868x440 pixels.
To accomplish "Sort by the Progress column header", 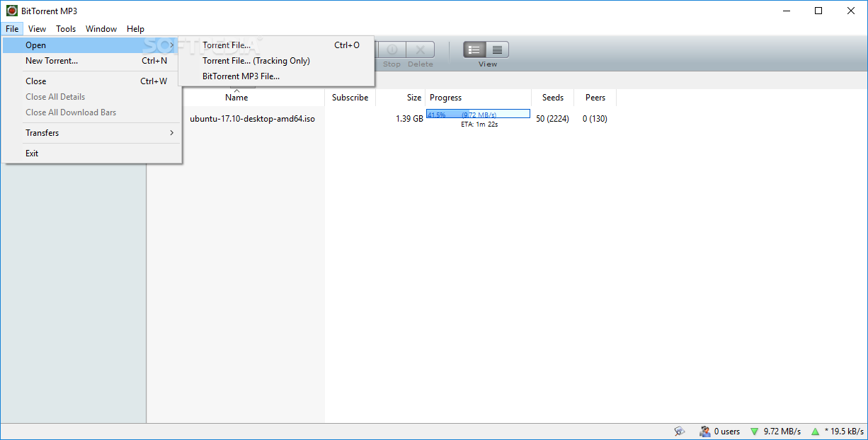I will 479,98.
